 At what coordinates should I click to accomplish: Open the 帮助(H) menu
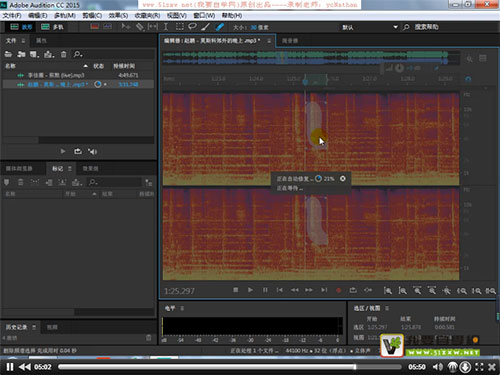click(x=232, y=16)
